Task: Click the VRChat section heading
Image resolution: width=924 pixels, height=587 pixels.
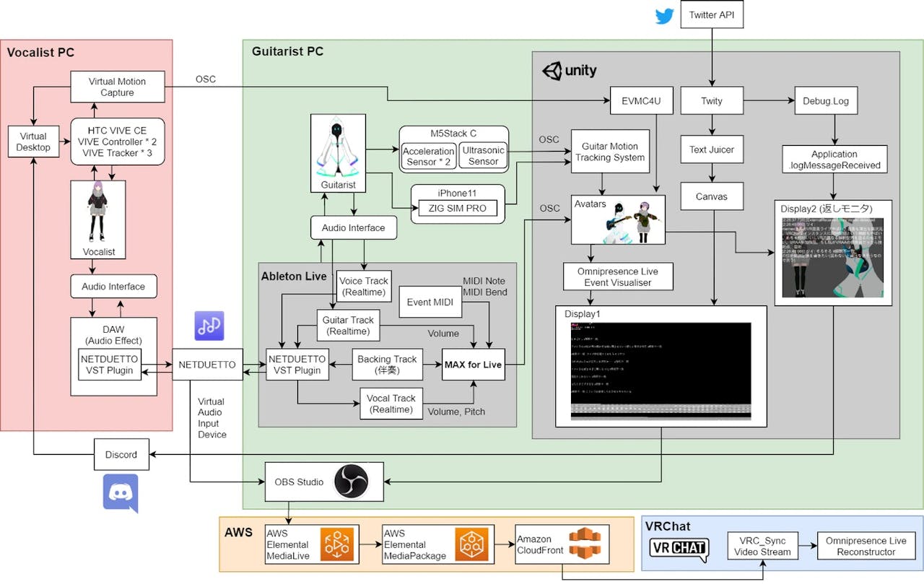Action: (x=667, y=526)
